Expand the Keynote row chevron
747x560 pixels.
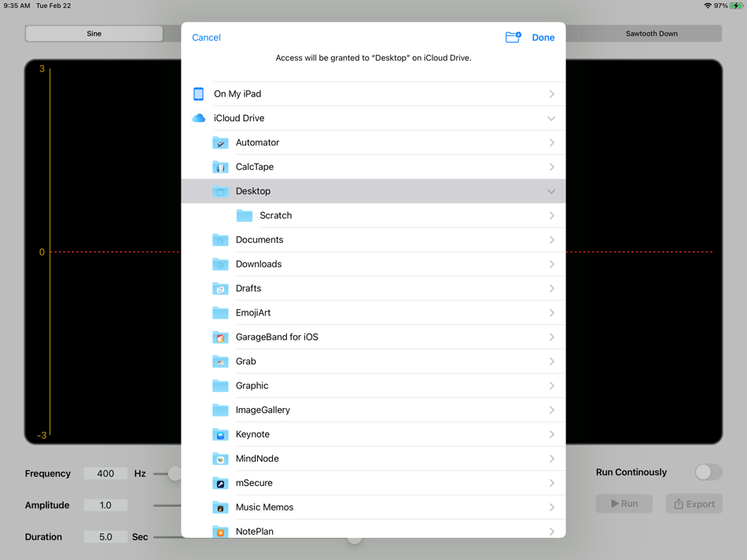point(552,434)
